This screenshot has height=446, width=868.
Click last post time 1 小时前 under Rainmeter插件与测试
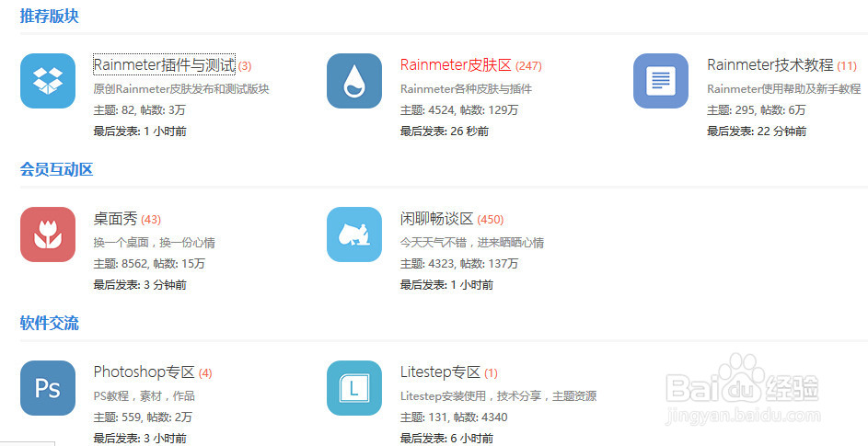tap(165, 132)
